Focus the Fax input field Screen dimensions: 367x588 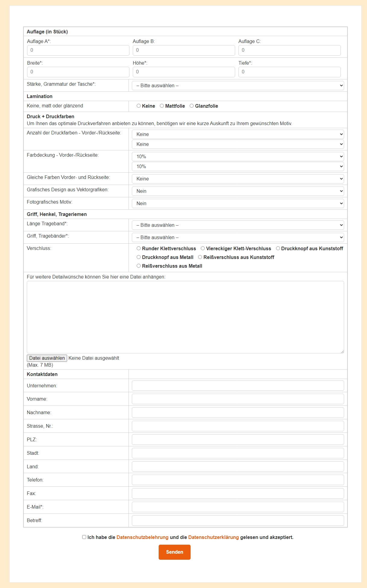[x=238, y=493]
